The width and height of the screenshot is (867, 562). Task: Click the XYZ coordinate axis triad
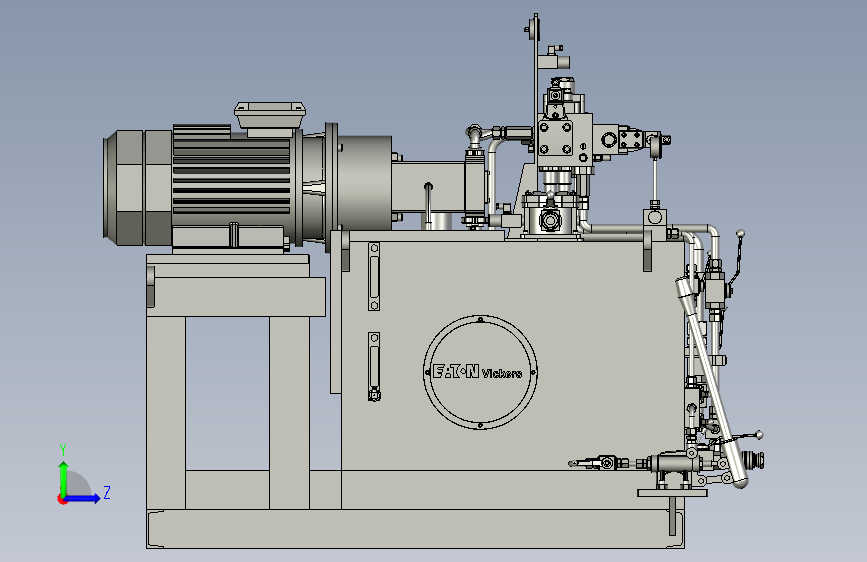click(x=83, y=476)
